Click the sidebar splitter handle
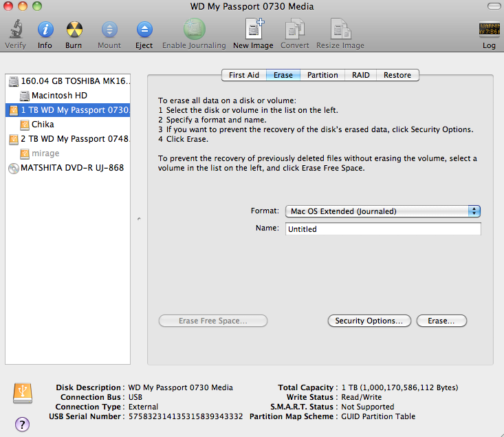 [139, 219]
